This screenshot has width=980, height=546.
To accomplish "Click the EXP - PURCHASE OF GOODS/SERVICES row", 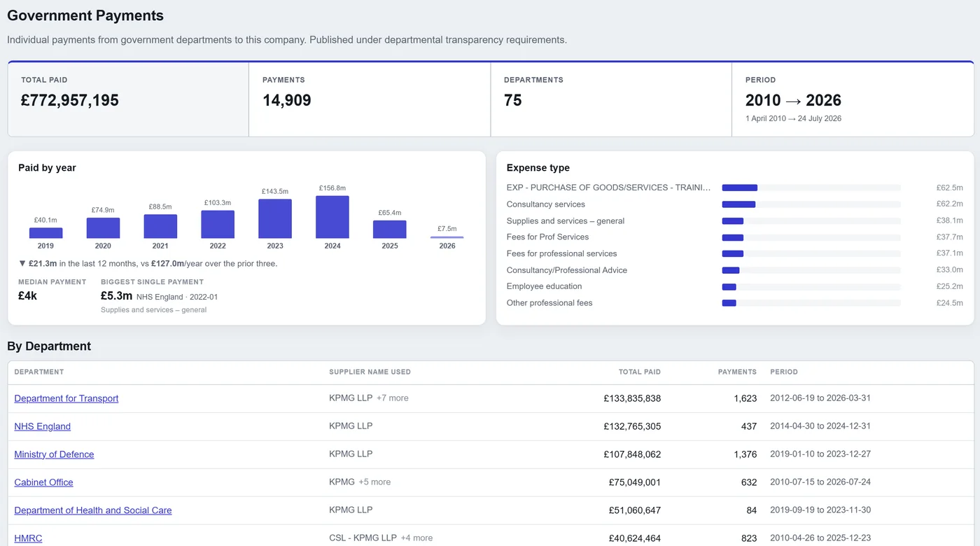I will coord(734,188).
